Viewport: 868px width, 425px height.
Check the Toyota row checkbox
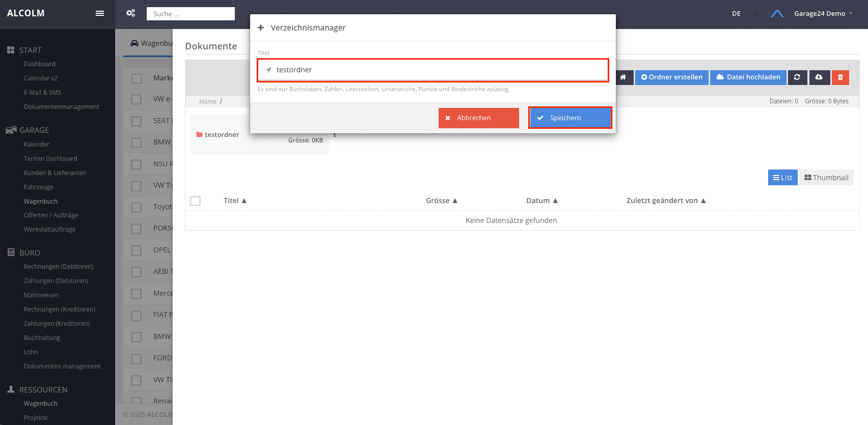tap(137, 207)
